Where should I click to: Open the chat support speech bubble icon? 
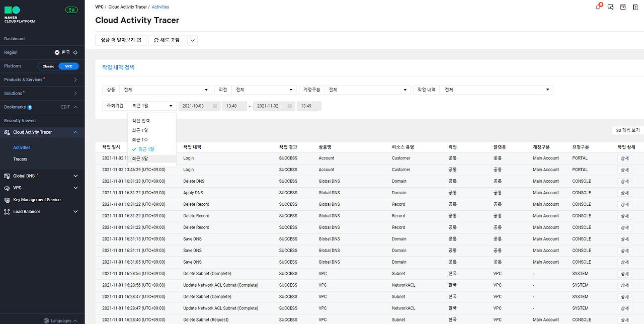(611, 7)
